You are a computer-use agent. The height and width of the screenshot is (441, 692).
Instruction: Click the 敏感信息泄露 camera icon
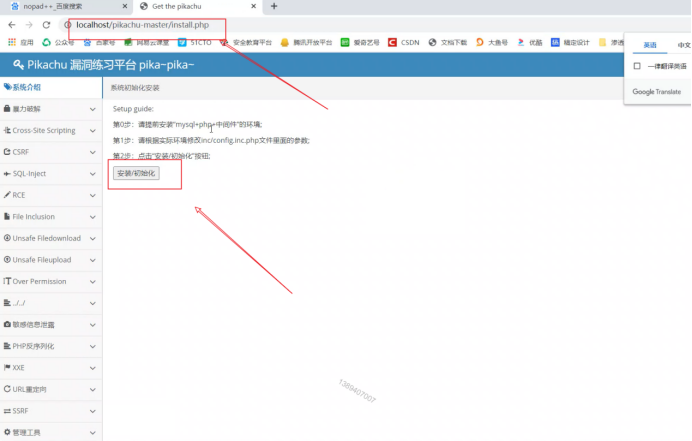tap(7, 324)
